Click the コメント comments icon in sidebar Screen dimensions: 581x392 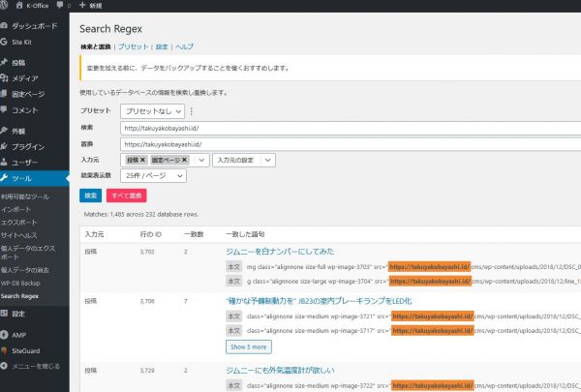tap(7, 109)
